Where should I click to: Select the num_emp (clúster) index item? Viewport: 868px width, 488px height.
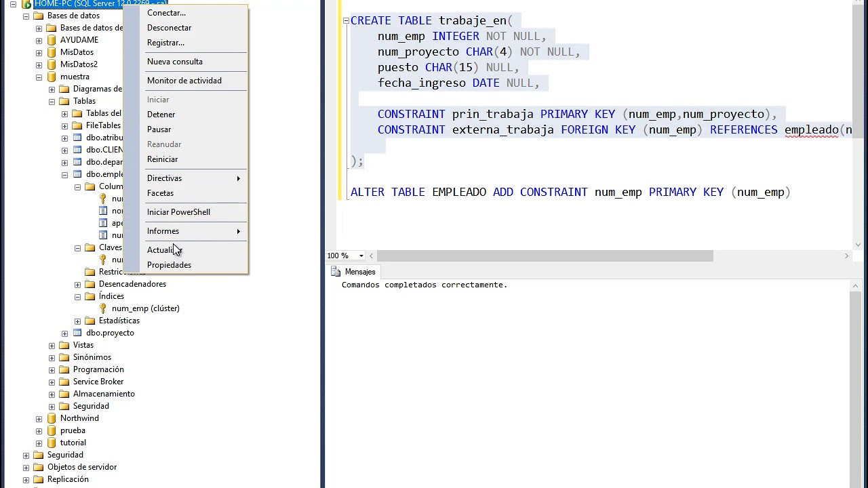(x=146, y=308)
